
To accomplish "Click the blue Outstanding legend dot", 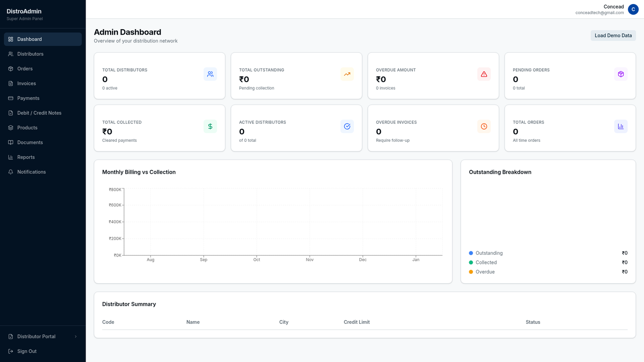I will (x=471, y=253).
